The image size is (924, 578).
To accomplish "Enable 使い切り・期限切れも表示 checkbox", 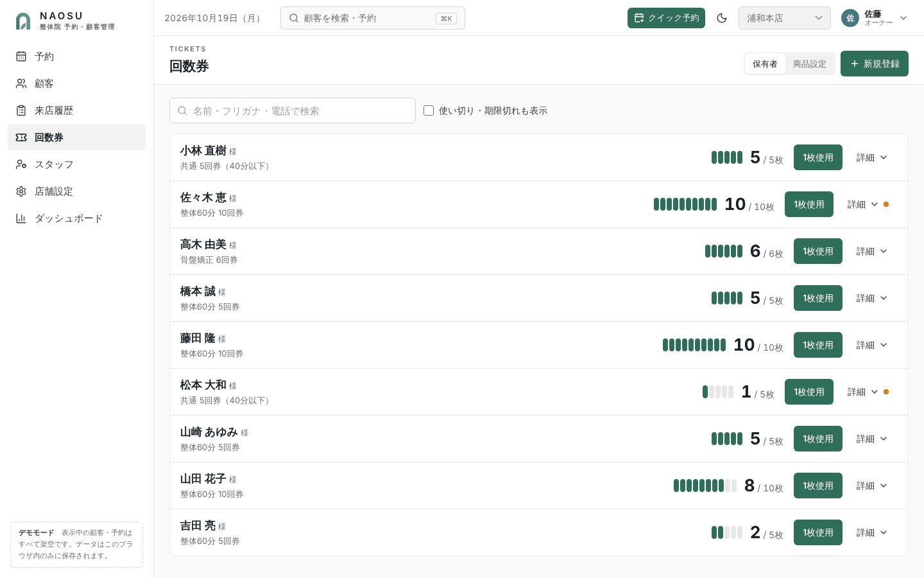I will pyautogui.click(x=429, y=110).
